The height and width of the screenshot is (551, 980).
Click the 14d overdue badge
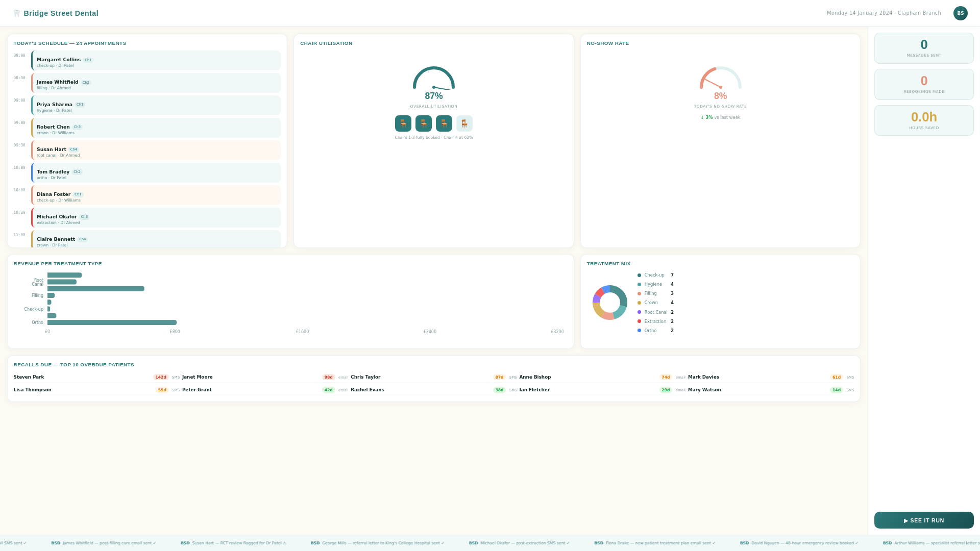pyautogui.click(x=836, y=390)
